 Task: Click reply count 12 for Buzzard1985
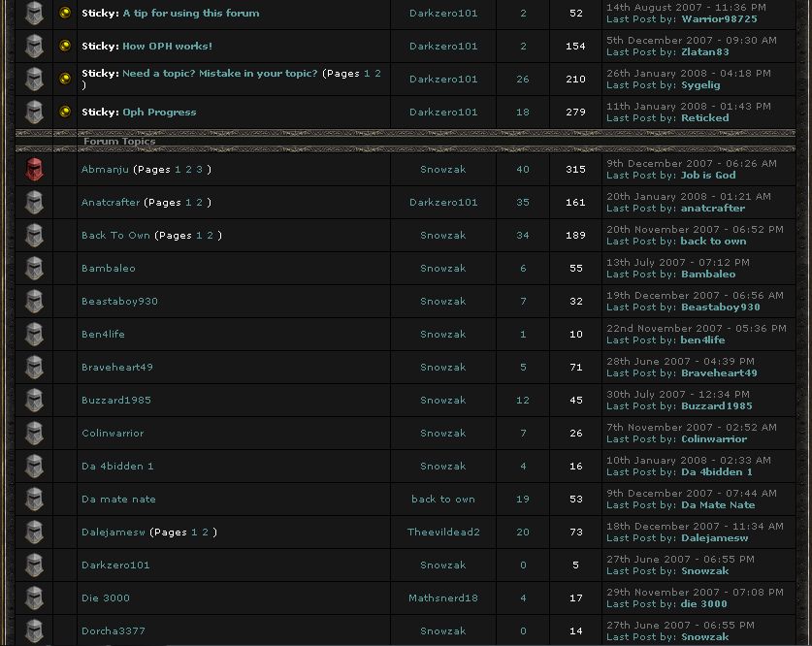(x=523, y=401)
